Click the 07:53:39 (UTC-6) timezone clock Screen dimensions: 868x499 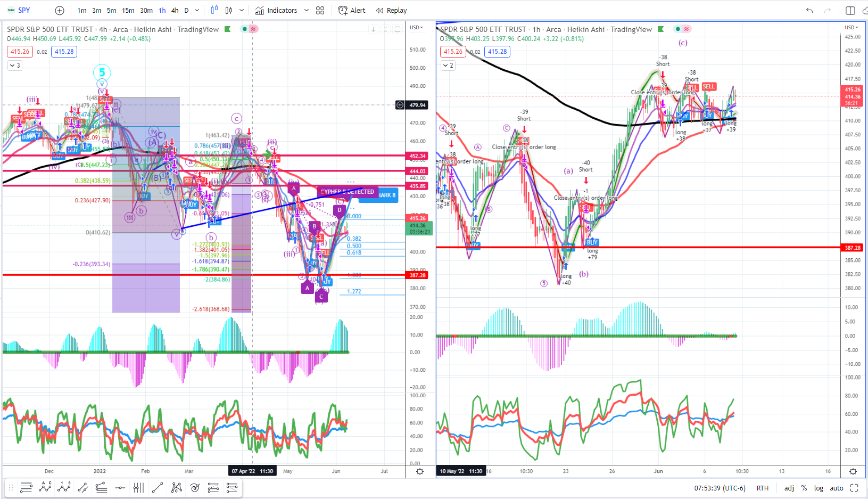pyautogui.click(x=720, y=488)
